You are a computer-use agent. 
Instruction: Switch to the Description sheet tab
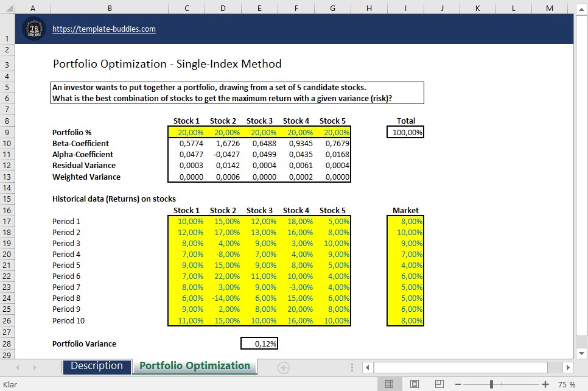tap(96, 367)
